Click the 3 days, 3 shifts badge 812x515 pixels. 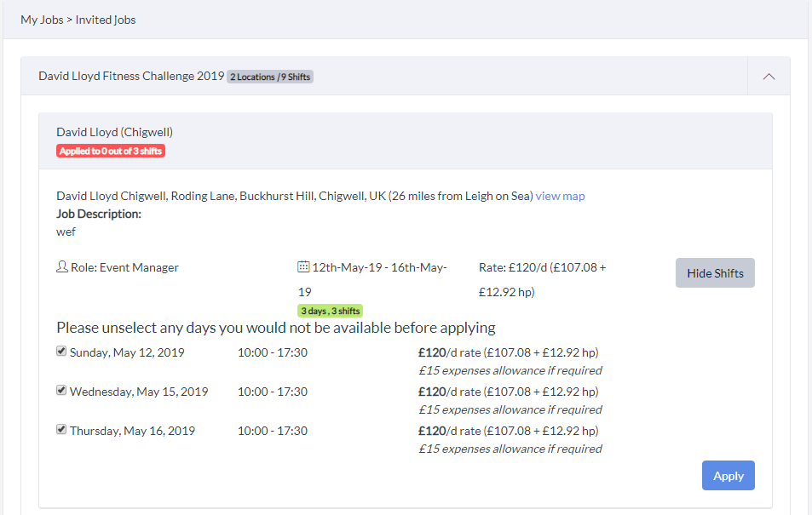coord(330,311)
